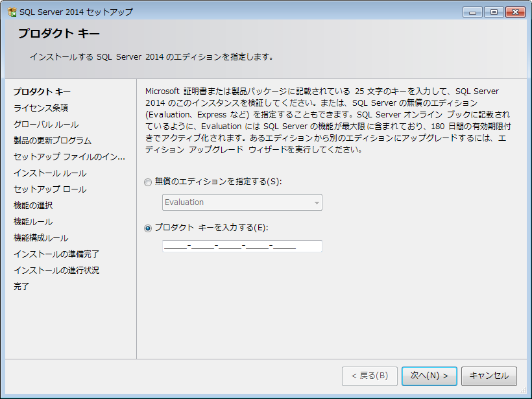The image size is (532, 399).
Task: Select グローバル ルール step in sidebar
Action: 46,125
